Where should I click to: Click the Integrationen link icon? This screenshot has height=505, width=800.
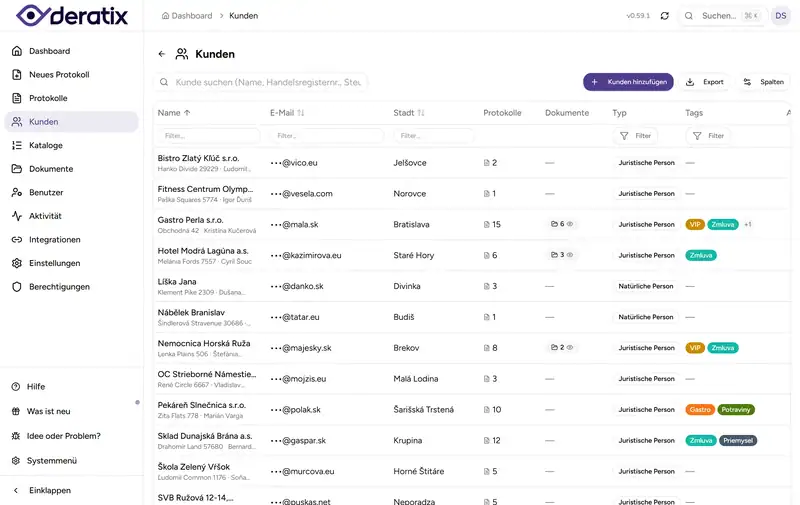click(17, 239)
